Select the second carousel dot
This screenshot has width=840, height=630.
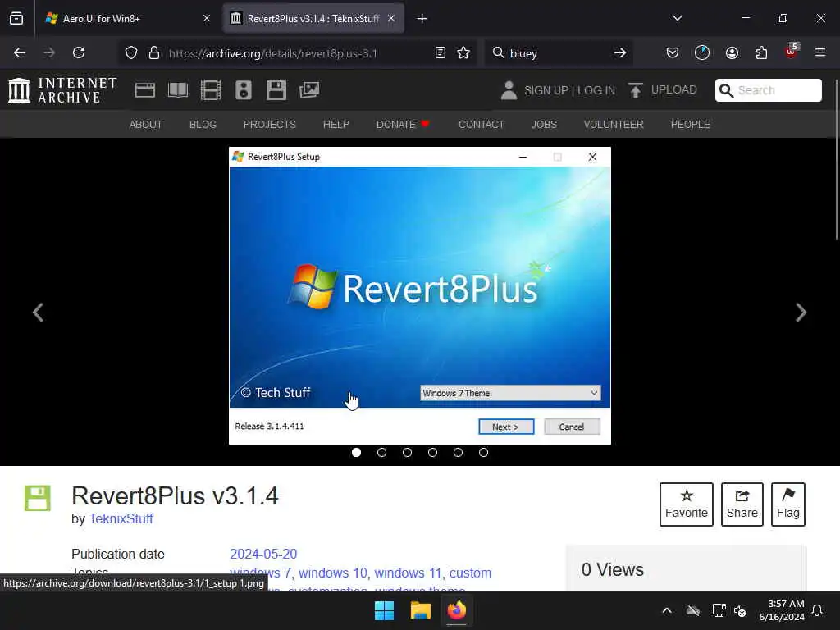tap(382, 453)
